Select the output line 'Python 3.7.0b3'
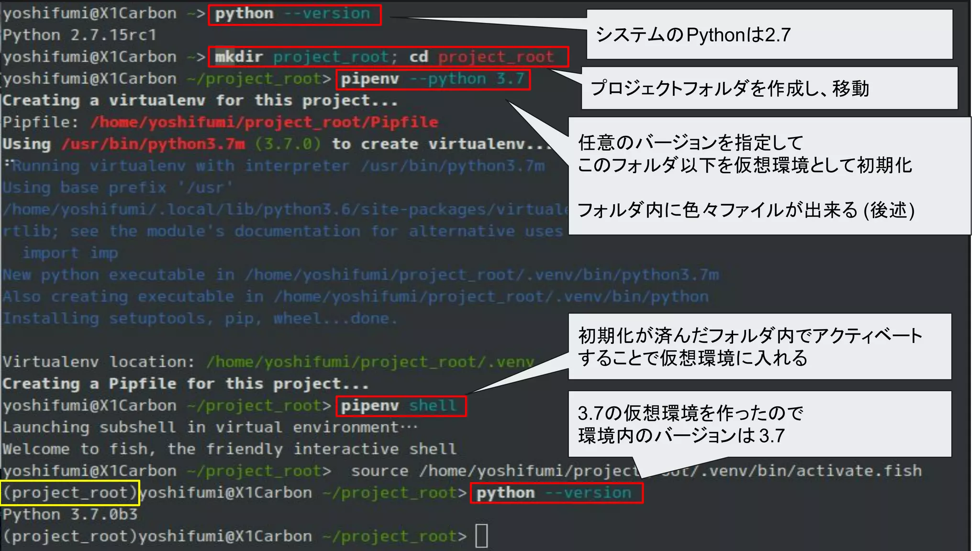Viewport: 980px width, 551px height. [70, 515]
